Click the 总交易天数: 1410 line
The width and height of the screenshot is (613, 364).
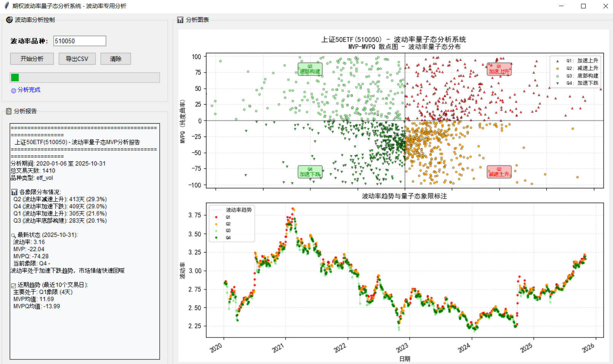(x=33, y=171)
